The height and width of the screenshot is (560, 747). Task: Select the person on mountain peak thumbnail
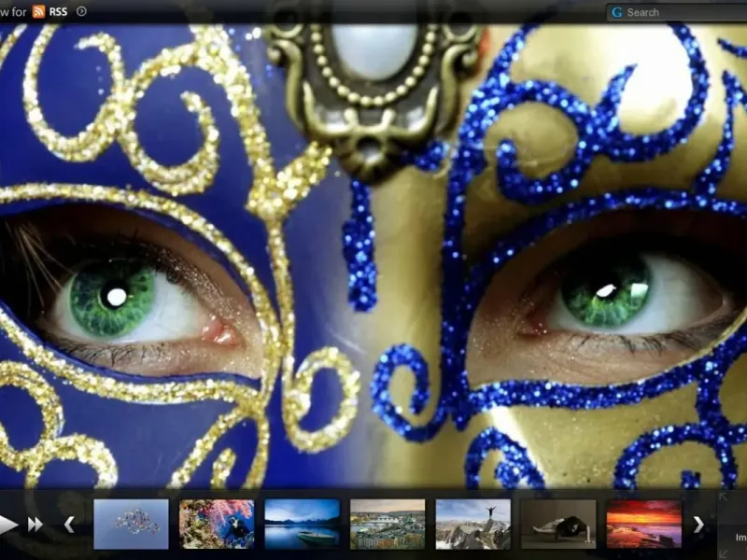[x=473, y=524]
